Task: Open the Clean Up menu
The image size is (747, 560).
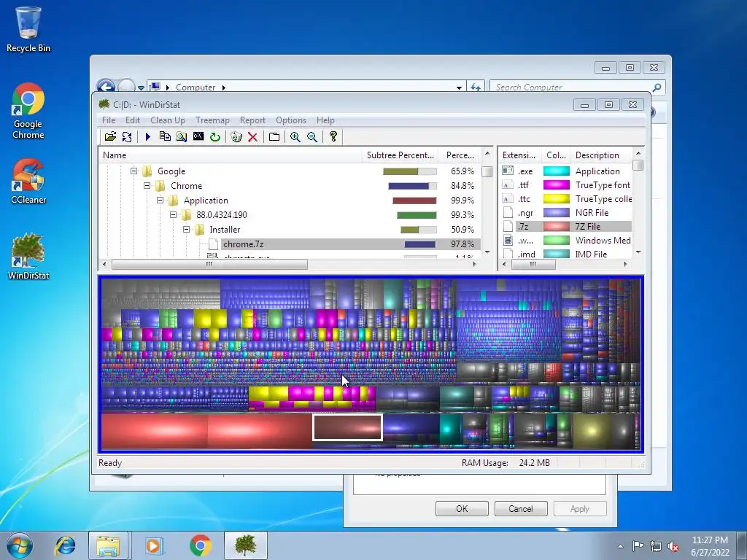Action: pos(167,120)
